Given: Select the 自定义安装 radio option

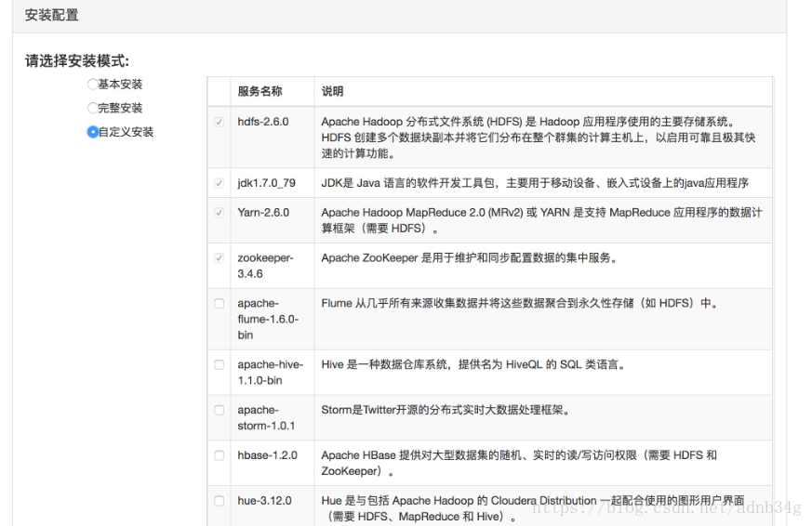Looking at the screenshot, I should coord(92,132).
